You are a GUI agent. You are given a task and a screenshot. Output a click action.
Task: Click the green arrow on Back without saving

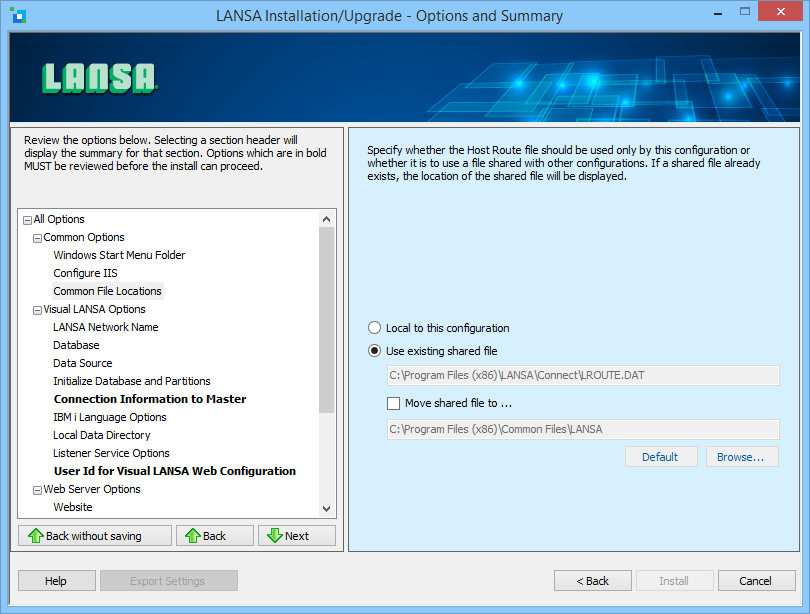pyautogui.click(x=36, y=536)
